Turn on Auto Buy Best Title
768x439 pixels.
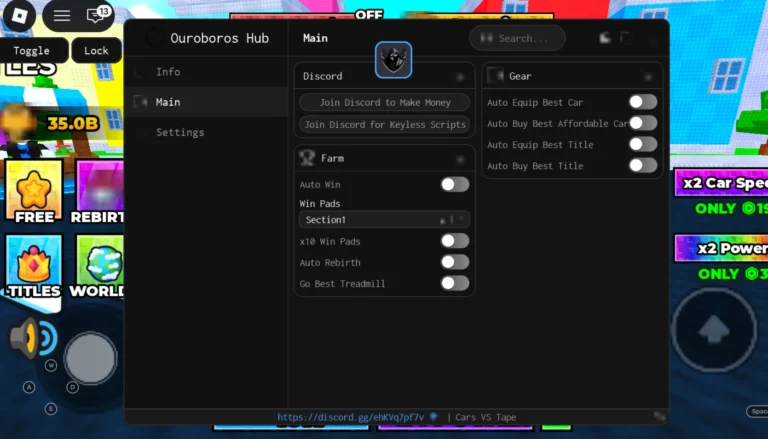point(643,165)
